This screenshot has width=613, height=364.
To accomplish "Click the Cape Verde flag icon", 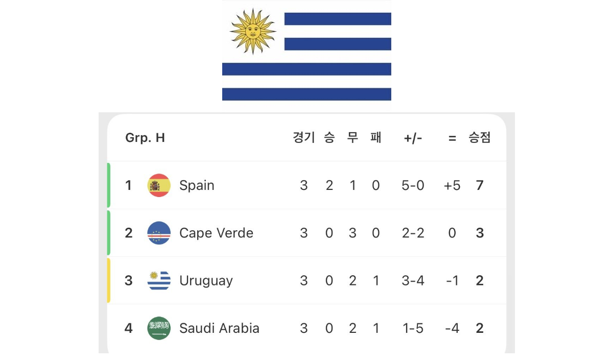I will tap(159, 233).
